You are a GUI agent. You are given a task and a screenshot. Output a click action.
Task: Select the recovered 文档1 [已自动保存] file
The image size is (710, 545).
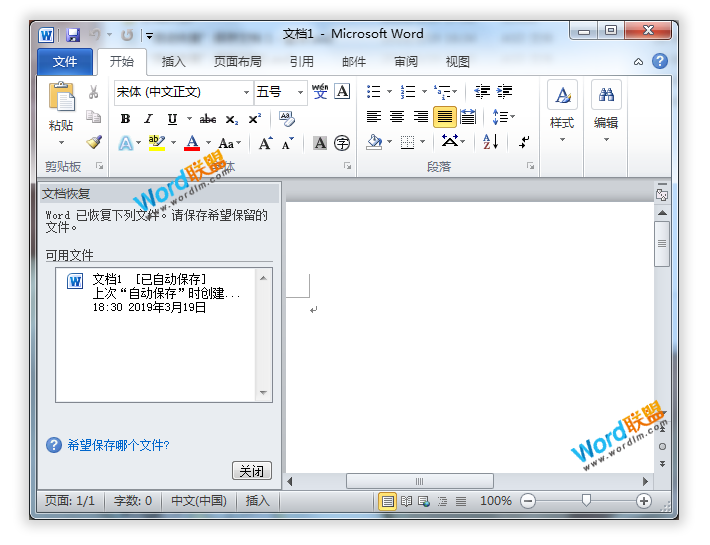coord(156,293)
